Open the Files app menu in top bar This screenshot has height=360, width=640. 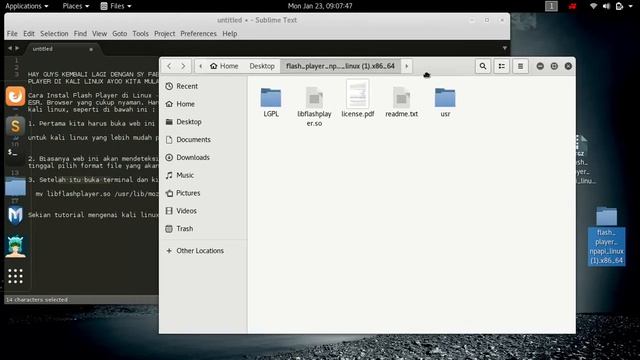tap(116, 6)
